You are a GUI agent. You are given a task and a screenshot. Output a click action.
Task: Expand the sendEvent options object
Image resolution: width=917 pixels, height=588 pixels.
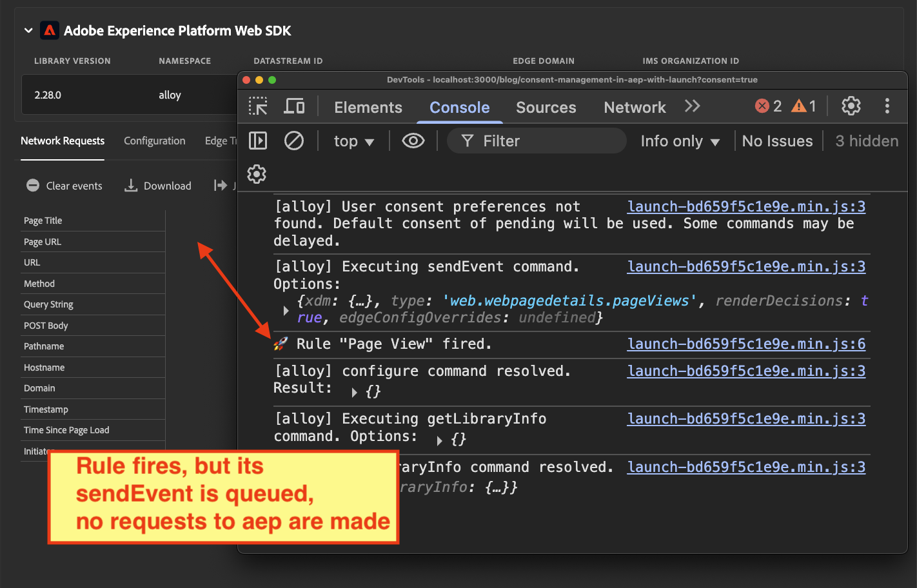[286, 310]
